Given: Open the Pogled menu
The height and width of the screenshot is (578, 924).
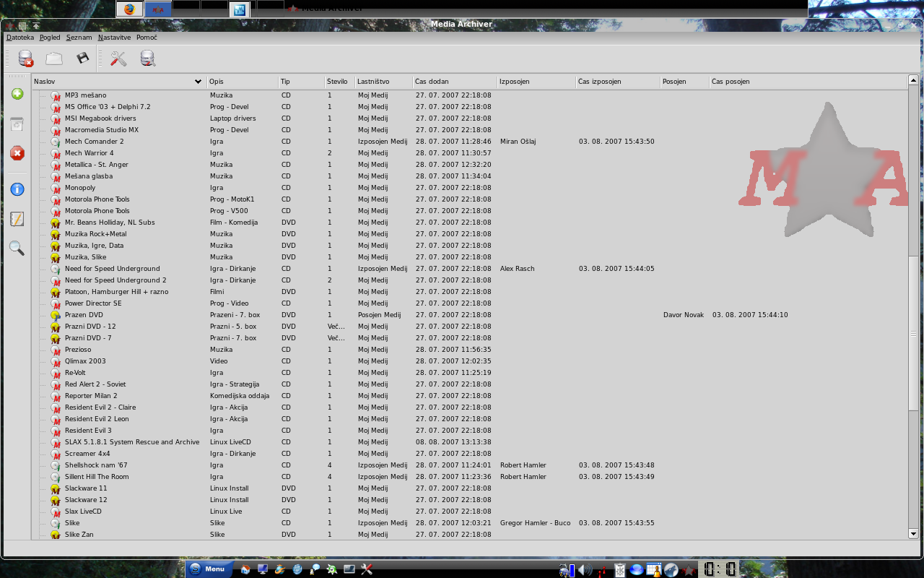Looking at the screenshot, I should coord(50,37).
